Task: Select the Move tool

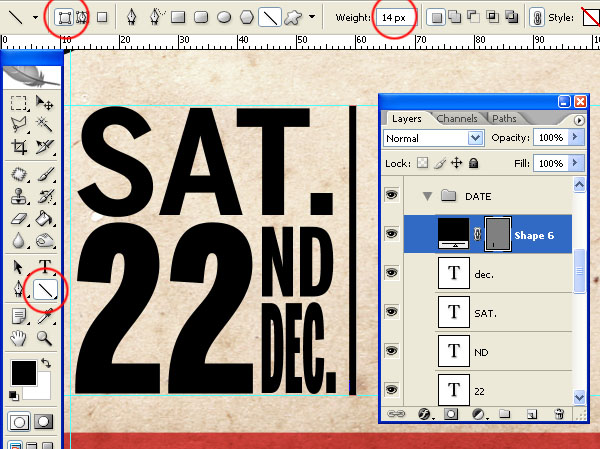Action: click(44, 103)
